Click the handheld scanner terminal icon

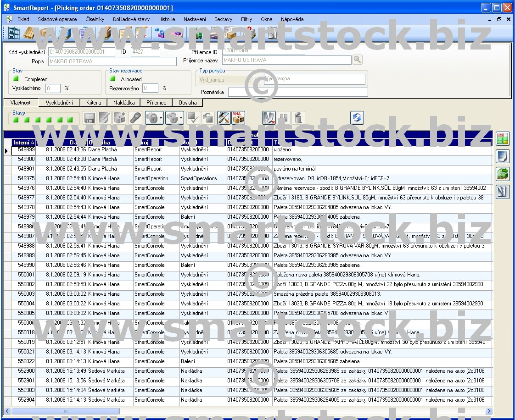point(135,118)
